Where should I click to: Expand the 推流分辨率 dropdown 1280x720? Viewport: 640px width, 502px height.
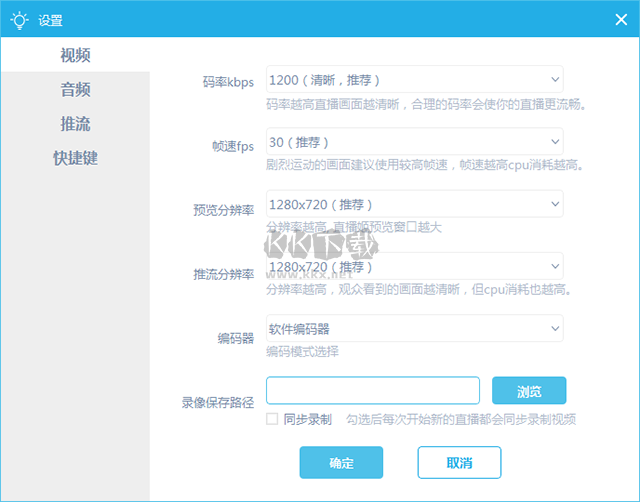click(415, 266)
